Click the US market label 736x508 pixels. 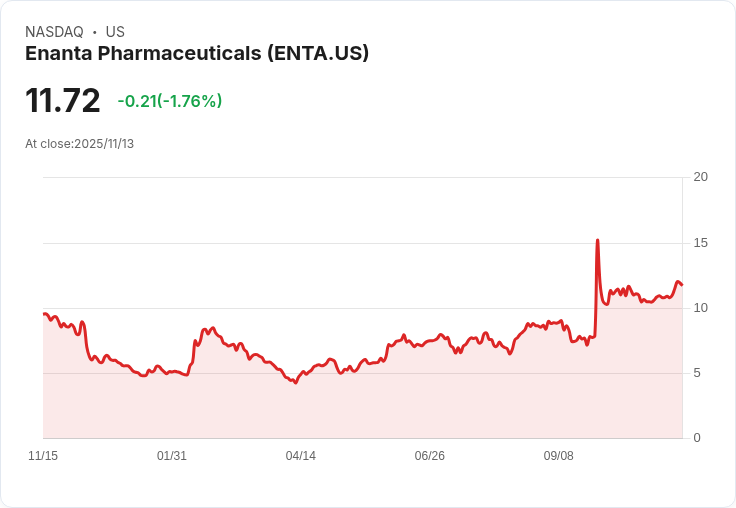point(115,32)
